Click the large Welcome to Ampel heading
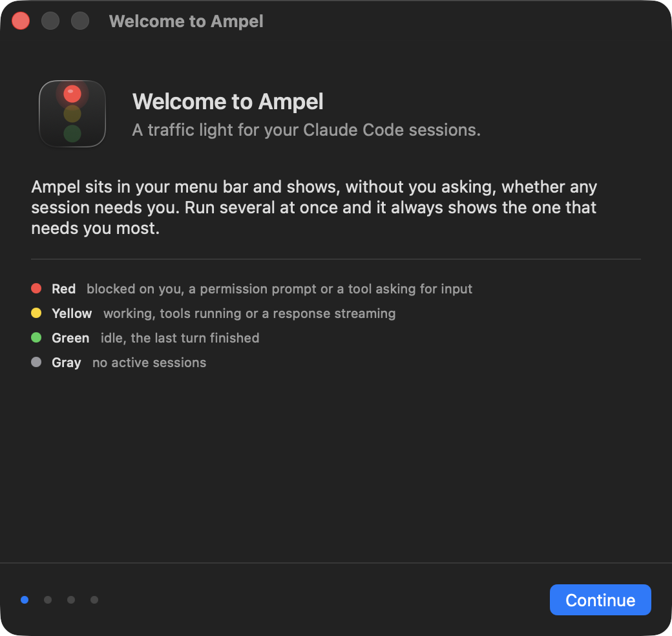672x636 pixels. click(227, 101)
